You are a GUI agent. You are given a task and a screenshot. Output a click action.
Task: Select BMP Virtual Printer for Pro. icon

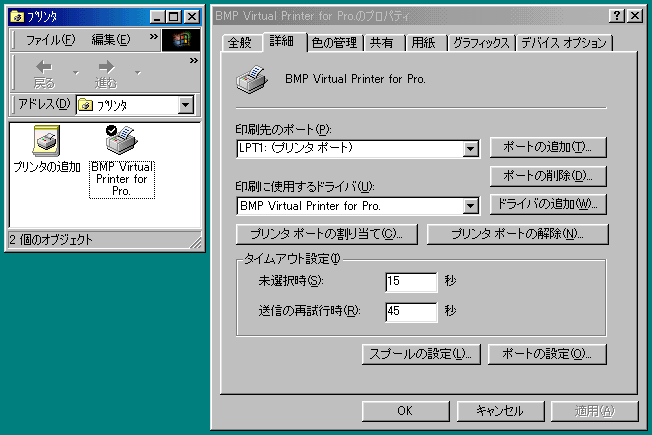(122, 161)
